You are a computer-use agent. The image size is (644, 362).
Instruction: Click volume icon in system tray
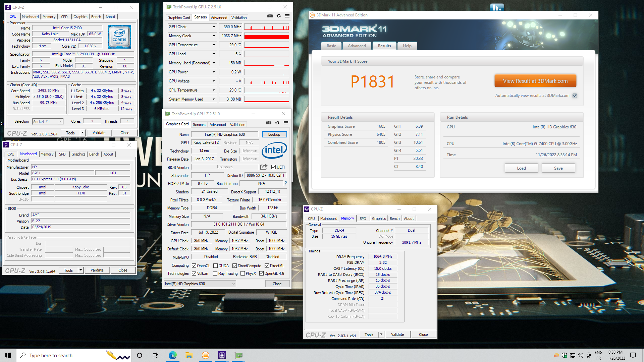click(581, 355)
